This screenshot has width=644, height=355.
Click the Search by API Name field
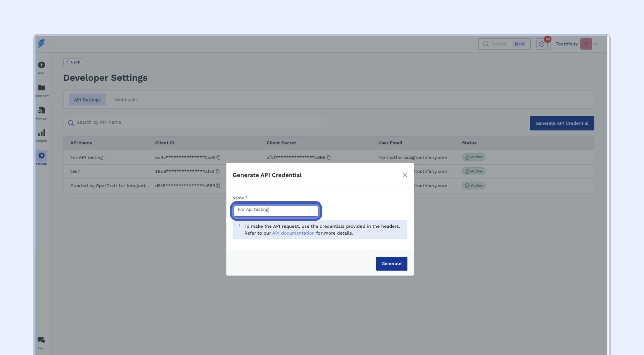point(196,122)
